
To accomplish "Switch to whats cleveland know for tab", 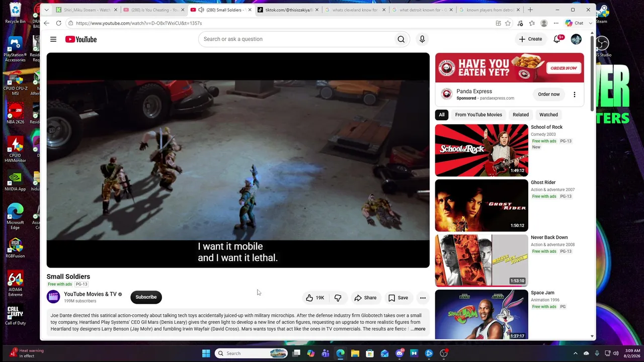I will [x=355, y=10].
